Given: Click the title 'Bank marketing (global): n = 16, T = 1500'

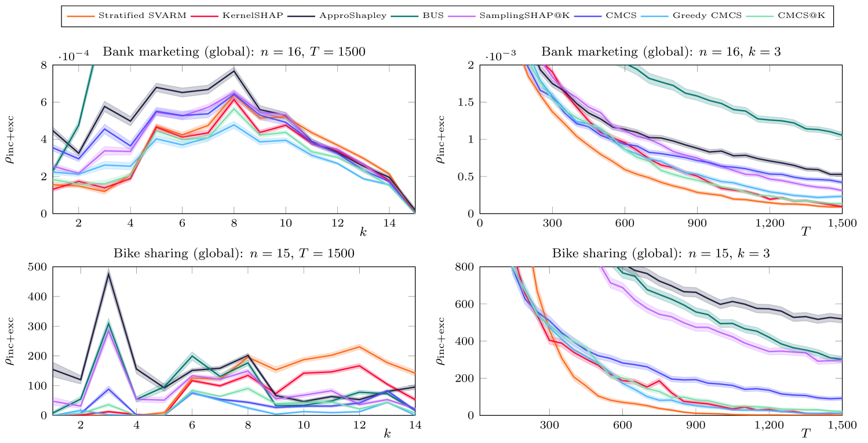Looking at the screenshot, I should (234, 52).
